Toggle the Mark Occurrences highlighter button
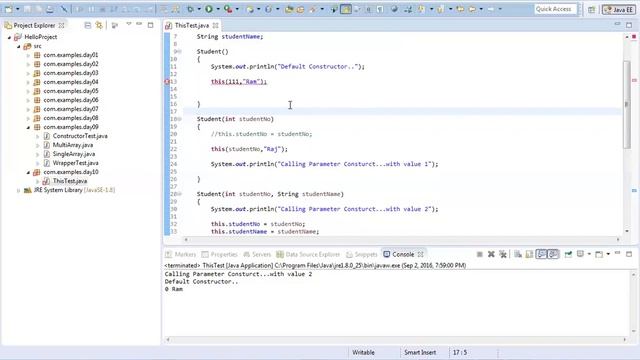 tap(346, 9)
